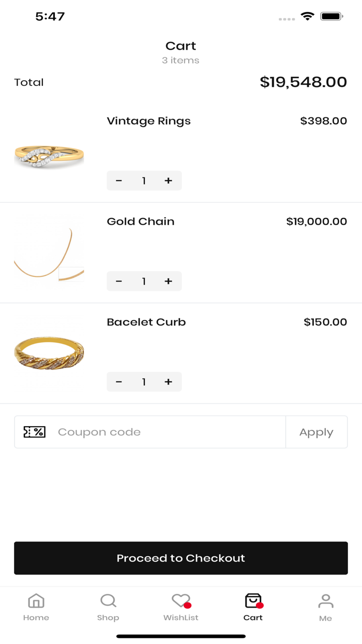Decrease Gold Chain quantity
Image resolution: width=362 pixels, height=644 pixels.
(x=119, y=281)
